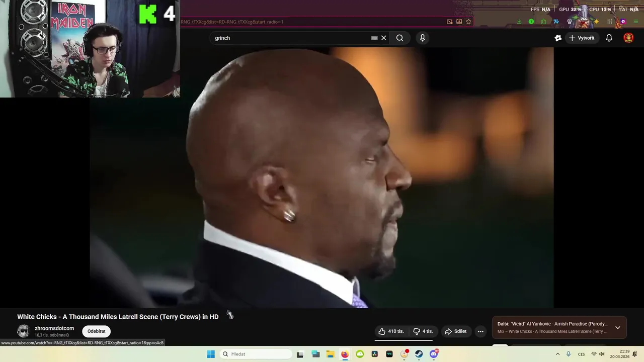This screenshot has height=362, width=644.
Task: Open the on-screen keyboard icon in search box
Action: point(374,38)
